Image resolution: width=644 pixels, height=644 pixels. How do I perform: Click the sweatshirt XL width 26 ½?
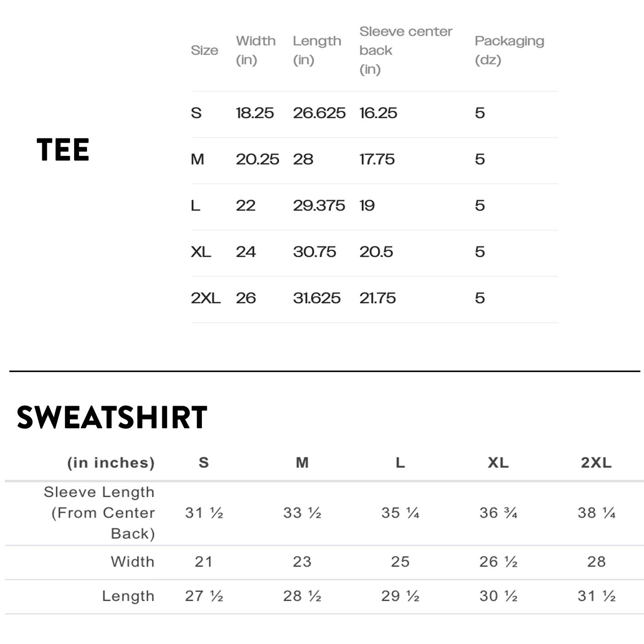click(498, 562)
